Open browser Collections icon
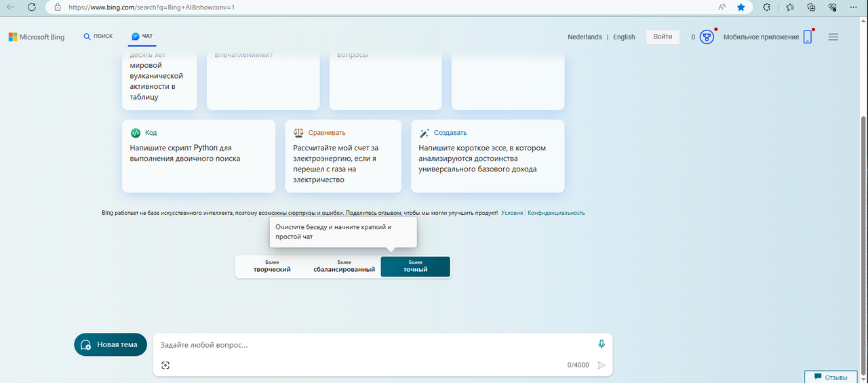The height and width of the screenshot is (383, 868). click(812, 7)
